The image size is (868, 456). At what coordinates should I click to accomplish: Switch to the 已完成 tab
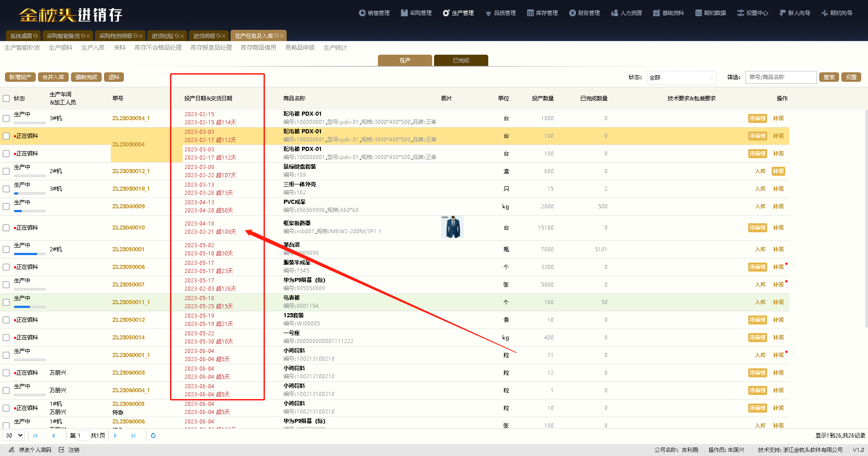(461, 61)
